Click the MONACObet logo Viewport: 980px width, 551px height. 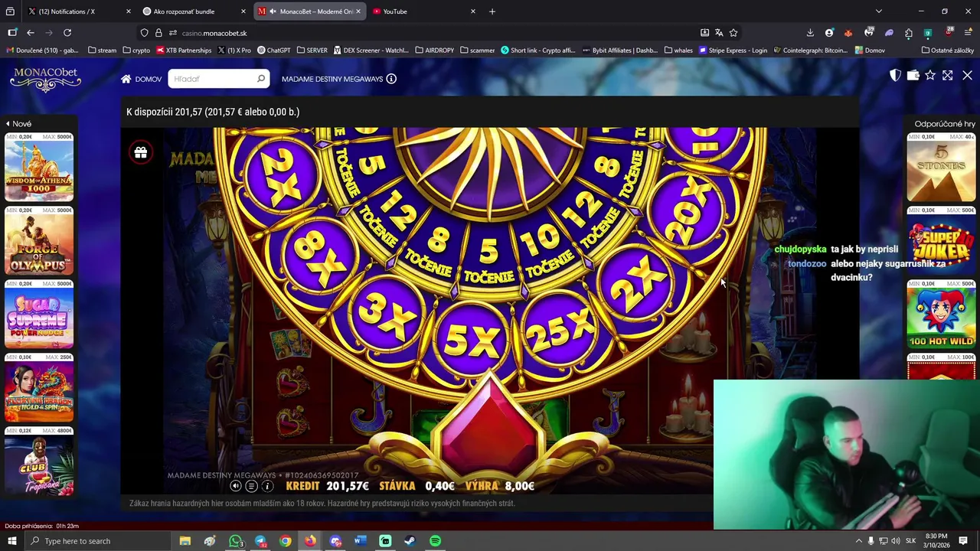point(45,79)
